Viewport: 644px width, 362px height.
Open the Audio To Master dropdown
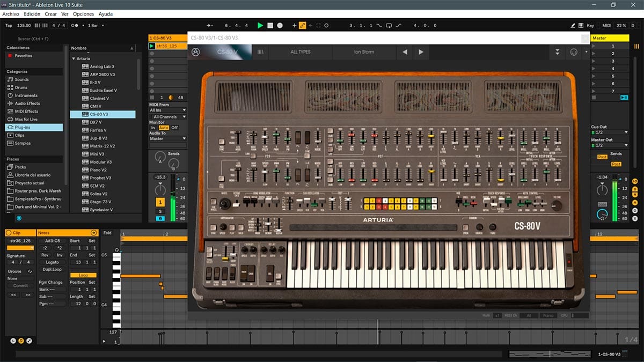coord(168,139)
